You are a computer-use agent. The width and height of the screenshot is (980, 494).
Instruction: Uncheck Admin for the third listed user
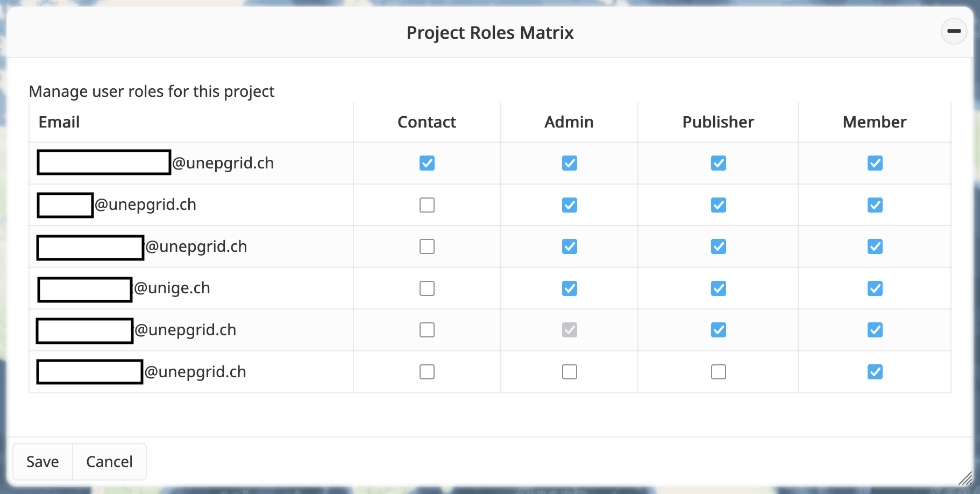569,246
